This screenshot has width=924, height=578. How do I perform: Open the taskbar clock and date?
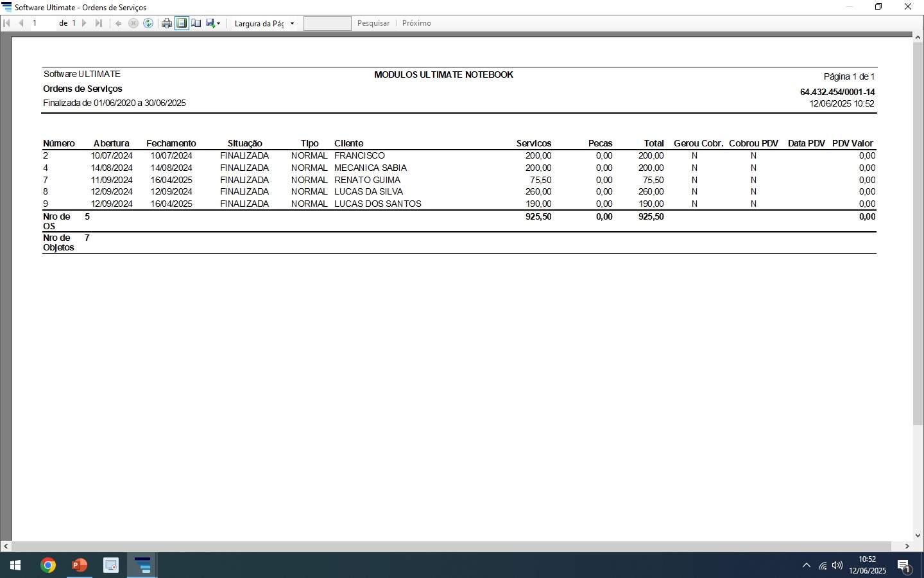pyautogui.click(x=868, y=565)
